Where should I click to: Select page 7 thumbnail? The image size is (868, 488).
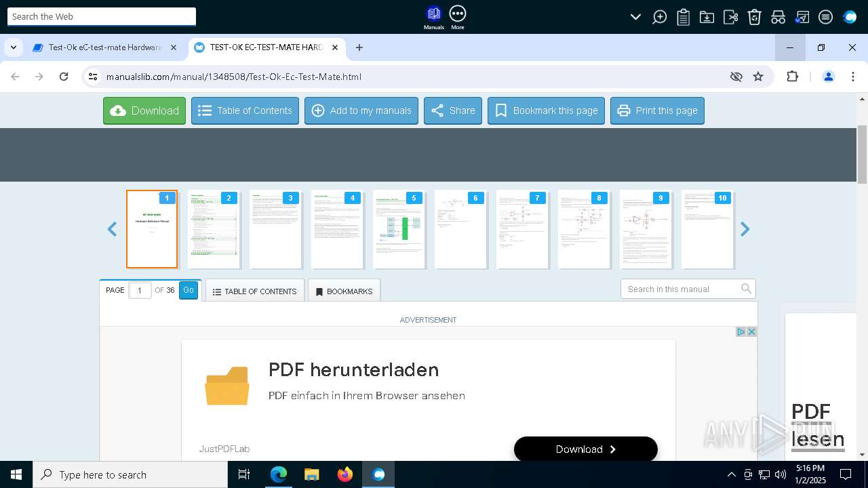(522, 229)
